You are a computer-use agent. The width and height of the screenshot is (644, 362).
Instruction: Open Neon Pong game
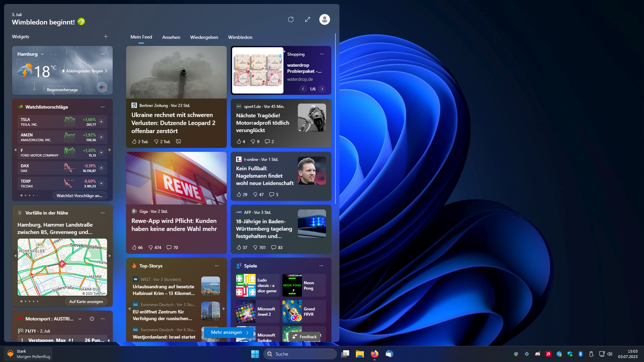(304, 286)
